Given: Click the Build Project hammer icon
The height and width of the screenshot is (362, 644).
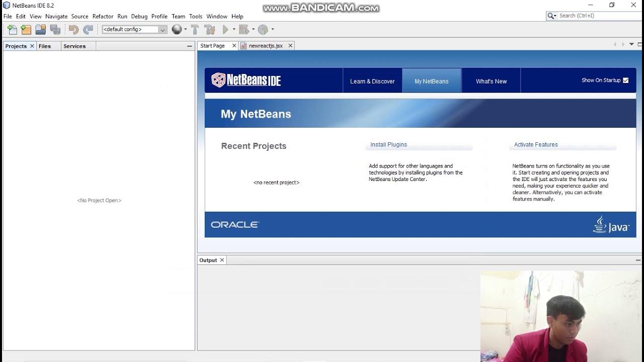Looking at the screenshot, I should [195, 30].
